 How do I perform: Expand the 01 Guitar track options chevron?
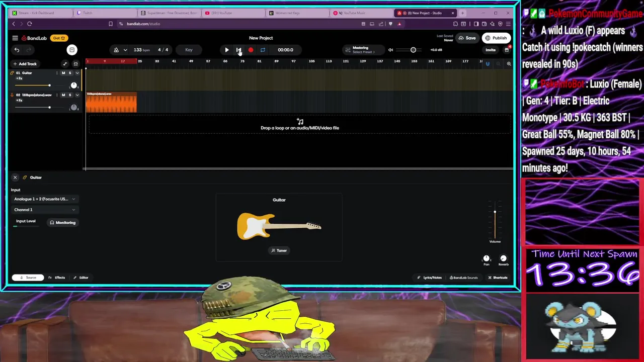(x=77, y=73)
